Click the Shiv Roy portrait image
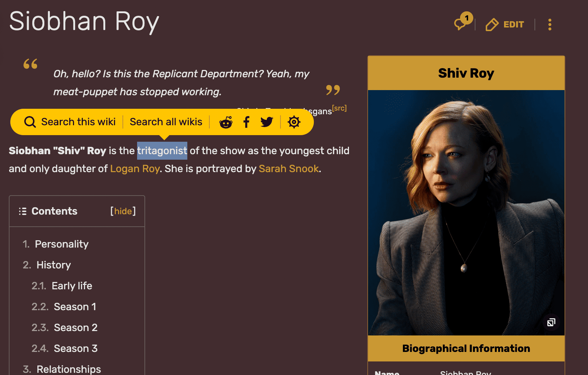 466,212
